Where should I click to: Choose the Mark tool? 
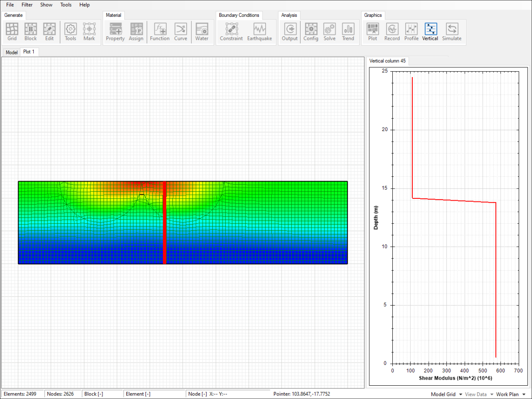pyautogui.click(x=89, y=32)
